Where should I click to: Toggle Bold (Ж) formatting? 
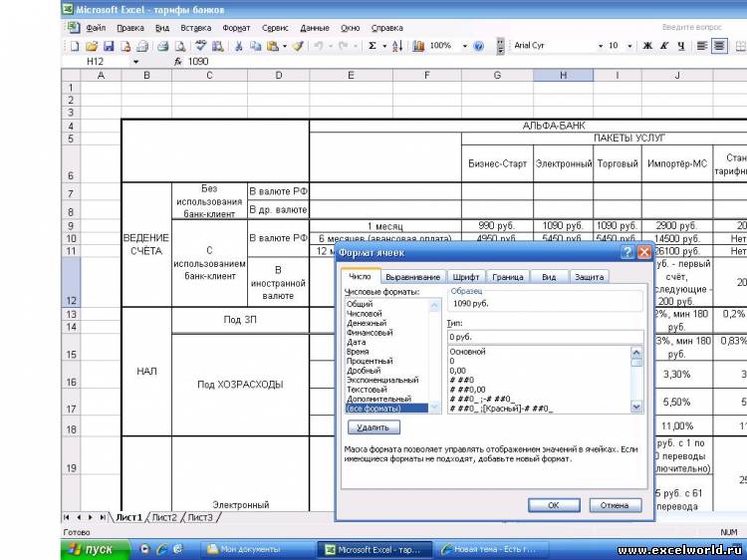tap(647, 46)
